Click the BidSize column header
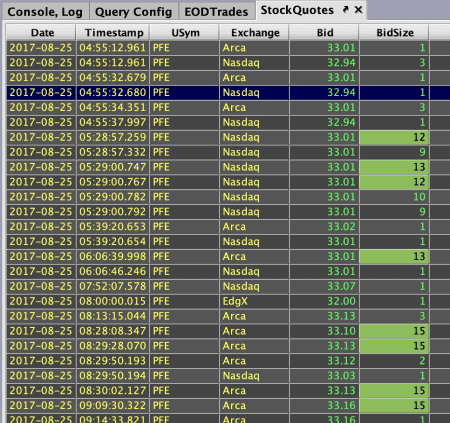The height and width of the screenshot is (423, 450). click(394, 33)
